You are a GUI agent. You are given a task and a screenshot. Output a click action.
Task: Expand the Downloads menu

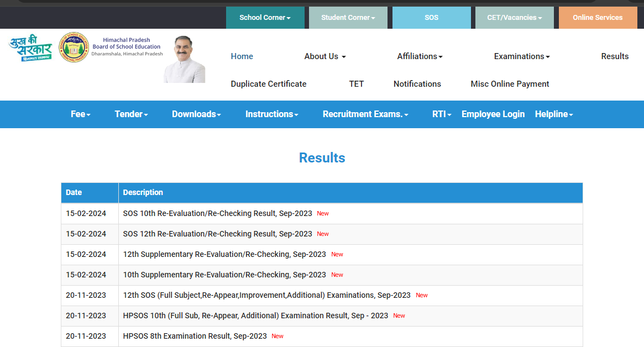[x=196, y=114]
